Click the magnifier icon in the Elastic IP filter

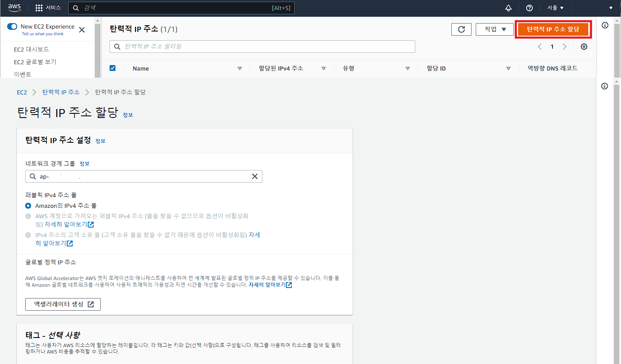click(x=117, y=47)
